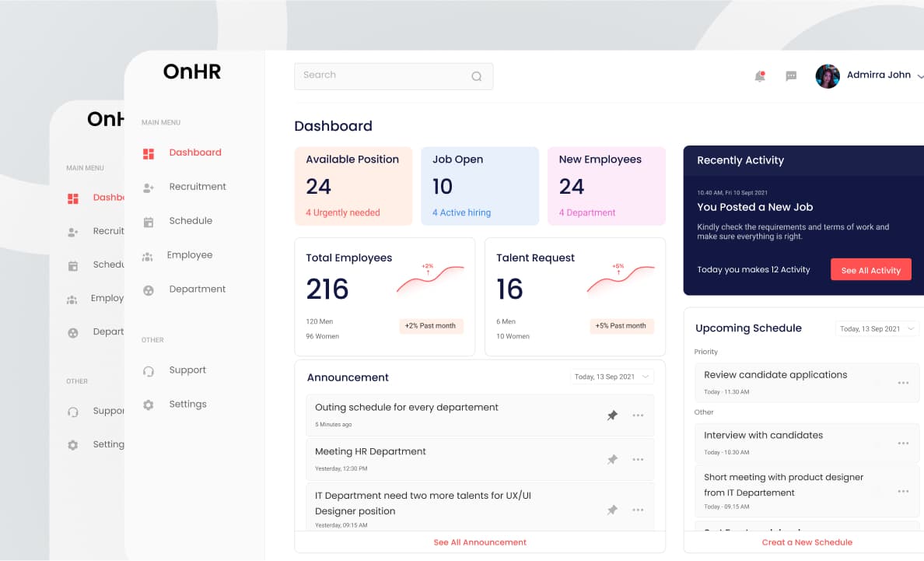Open three-dot menu for Interview with candidates
This screenshot has height=561, width=924.
903,444
